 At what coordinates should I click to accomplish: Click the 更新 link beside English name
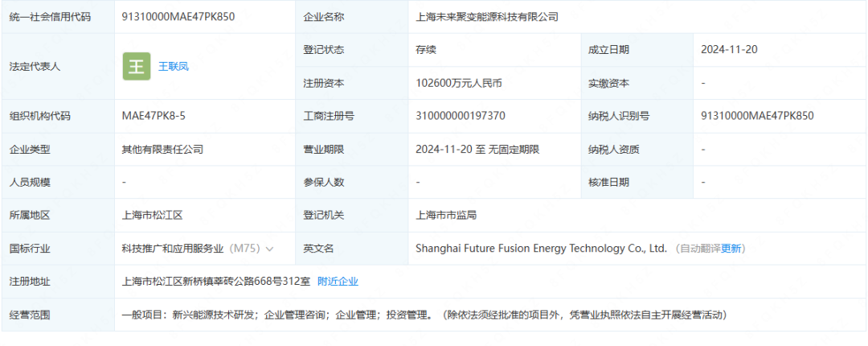point(731,249)
